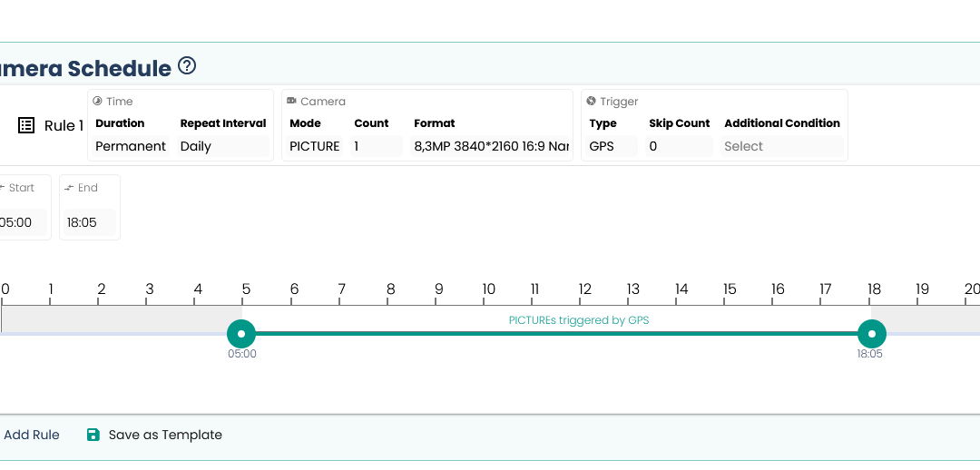The height and width of the screenshot is (470, 980).
Task: Click the Skip Count input field
Action: coord(679,146)
